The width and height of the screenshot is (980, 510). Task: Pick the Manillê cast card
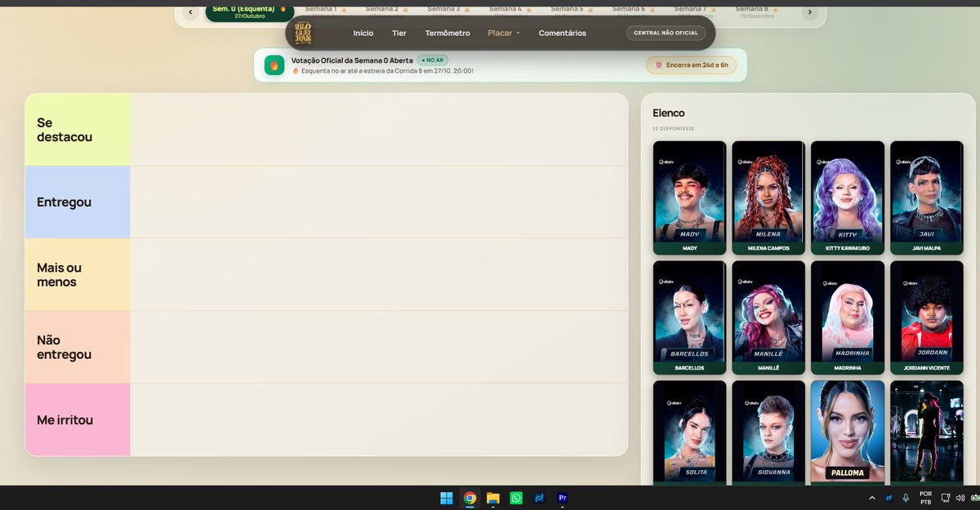pyautogui.click(x=768, y=317)
